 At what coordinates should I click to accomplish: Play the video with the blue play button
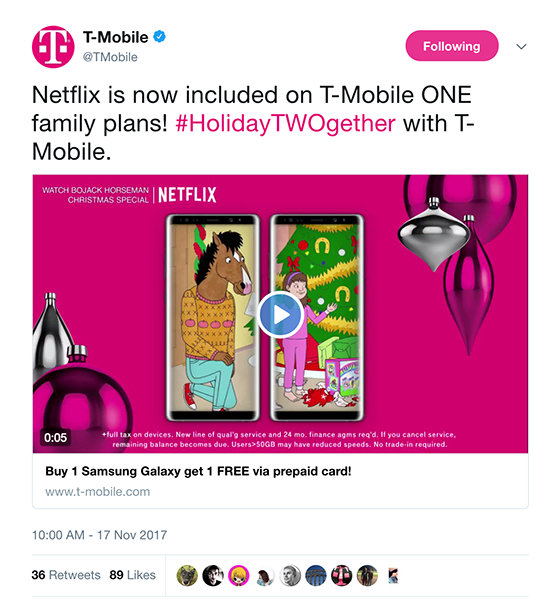point(280,315)
